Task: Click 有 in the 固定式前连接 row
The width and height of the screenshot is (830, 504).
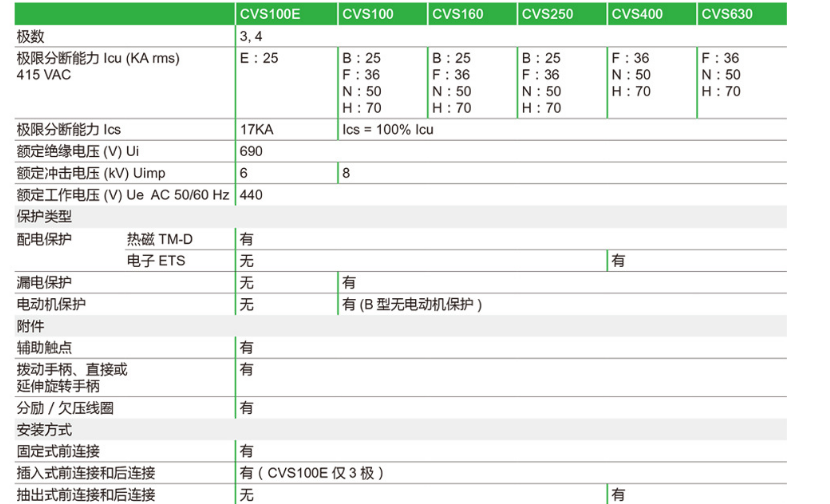Action: (x=247, y=452)
